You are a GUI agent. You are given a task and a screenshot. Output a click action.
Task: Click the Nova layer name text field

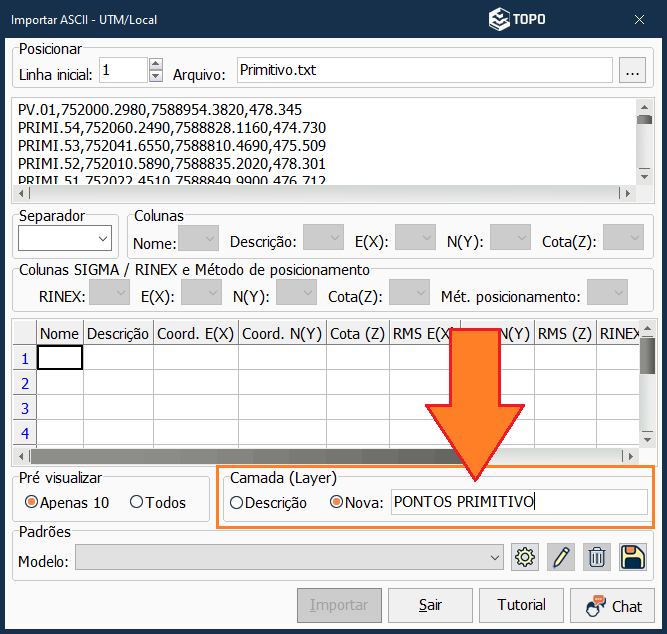coord(518,502)
